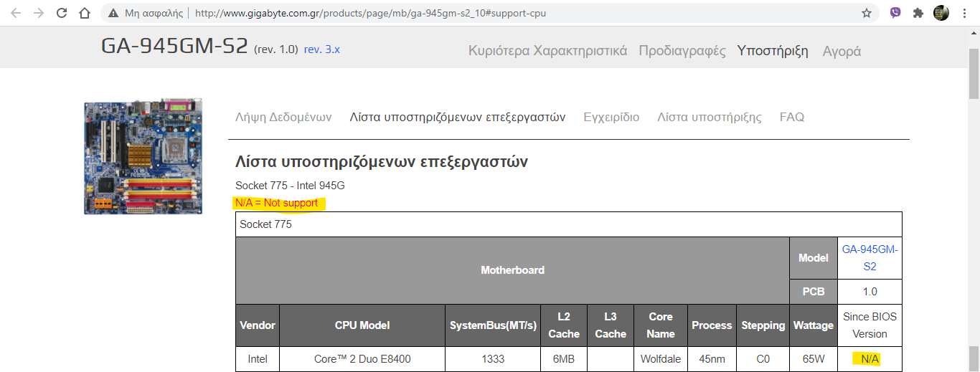980x372 pixels.
Task: Open the profile avatar menu
Action: (x=941, y=13)
